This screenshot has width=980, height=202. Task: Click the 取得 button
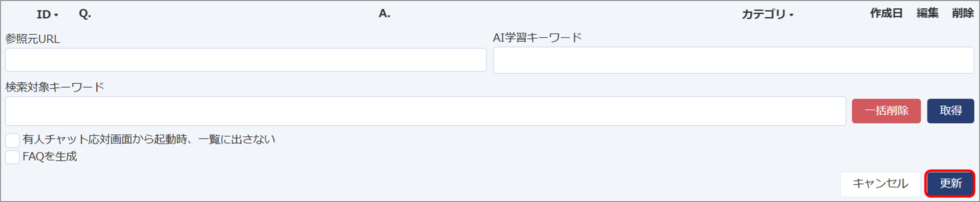[x=950, y=111]
